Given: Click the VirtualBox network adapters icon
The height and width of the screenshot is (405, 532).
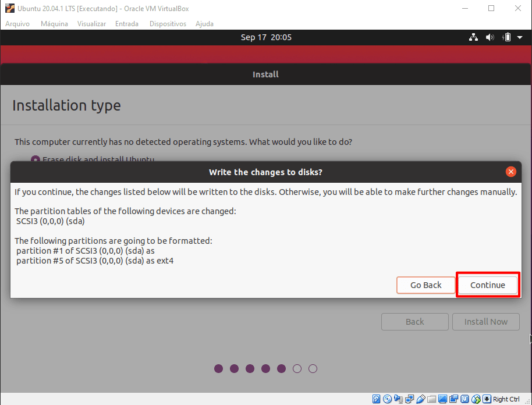Looking at the screenshot, I should click(410, 399).
